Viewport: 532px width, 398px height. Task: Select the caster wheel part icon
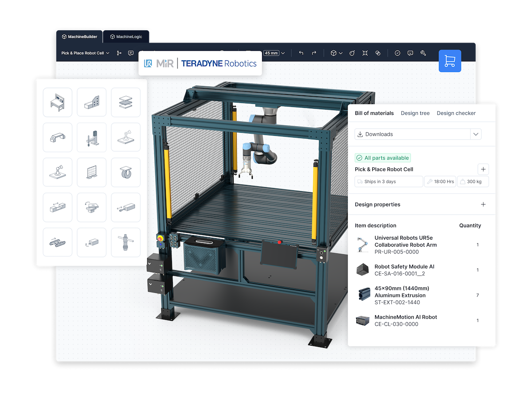(125, 172)
